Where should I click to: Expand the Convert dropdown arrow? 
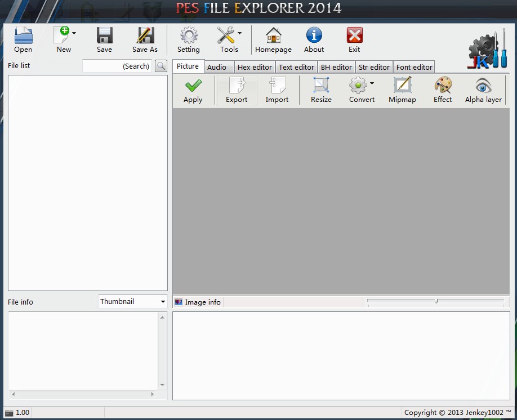tap(372, 83)
